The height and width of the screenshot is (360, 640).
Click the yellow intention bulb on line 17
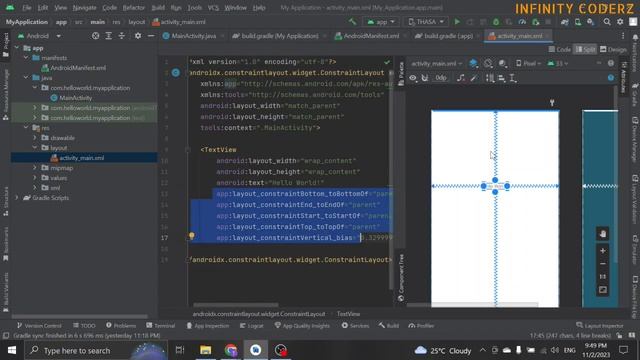click(x=191, y=236)
